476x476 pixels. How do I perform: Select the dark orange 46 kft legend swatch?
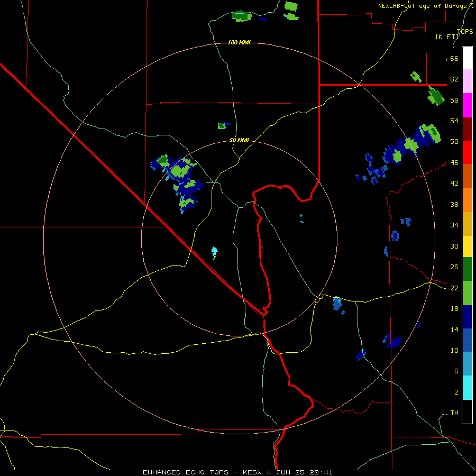point(467,176)
